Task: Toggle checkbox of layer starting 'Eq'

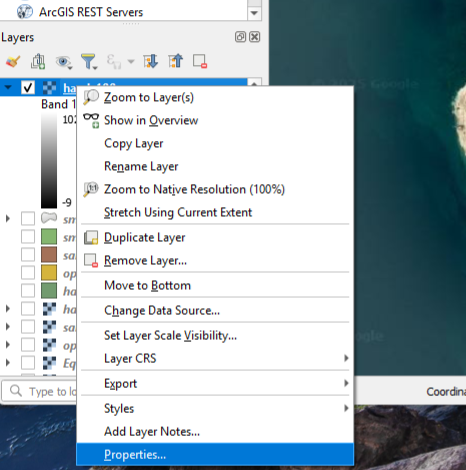Action: pyautogui.click(x=28, y=363)
